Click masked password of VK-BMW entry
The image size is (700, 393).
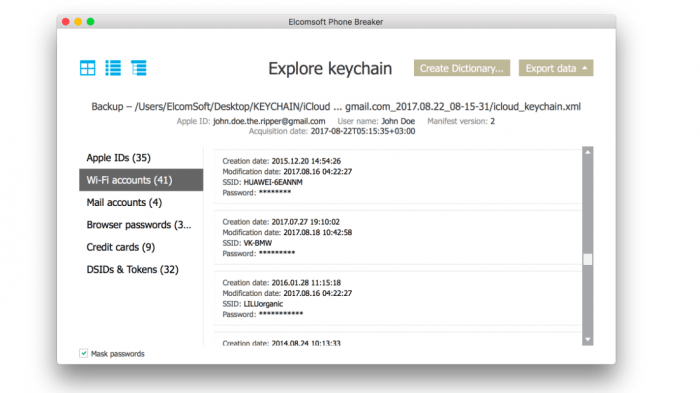[x=277, y=253]
